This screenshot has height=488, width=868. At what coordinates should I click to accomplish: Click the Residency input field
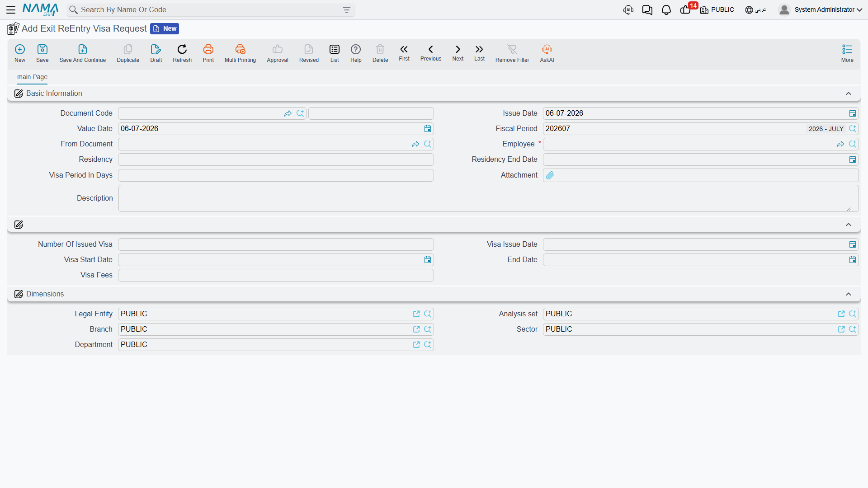(x=276, y=160)
